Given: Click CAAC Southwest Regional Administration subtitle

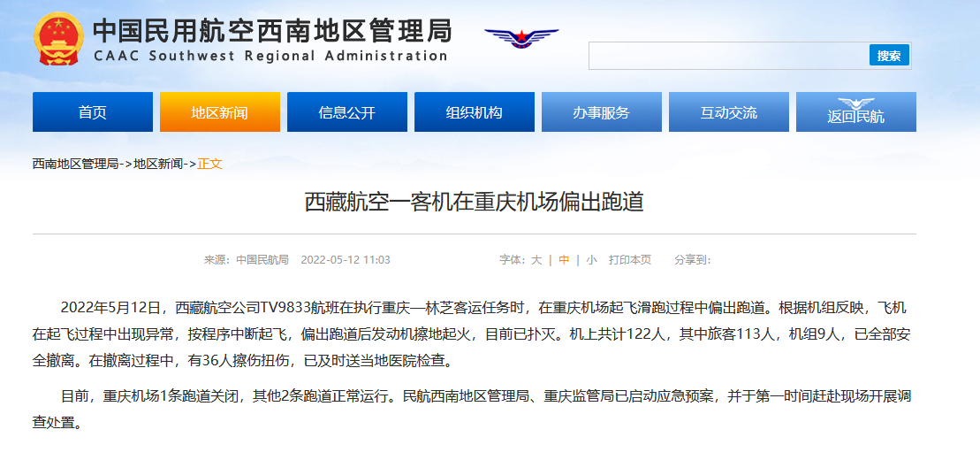Looking at the screenshot, I should pos(270,56).
